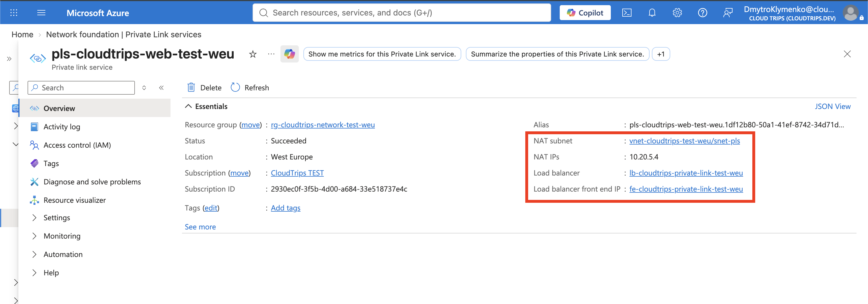Click See more link

200,227
